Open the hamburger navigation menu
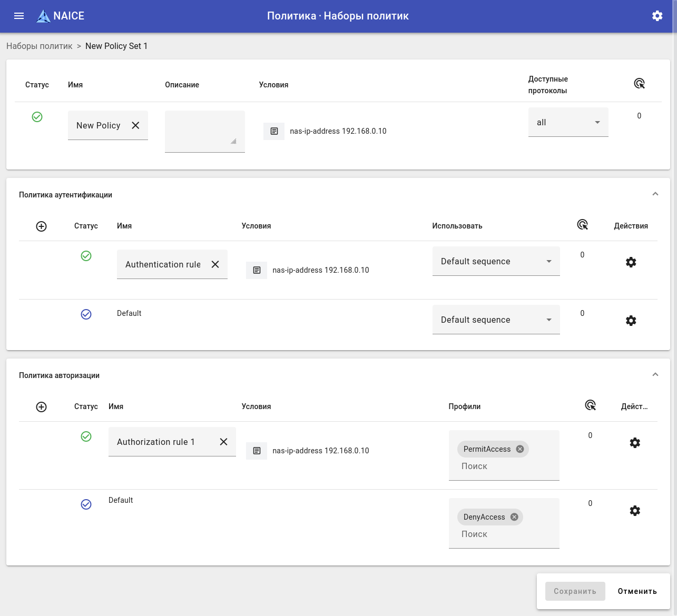 19,16
